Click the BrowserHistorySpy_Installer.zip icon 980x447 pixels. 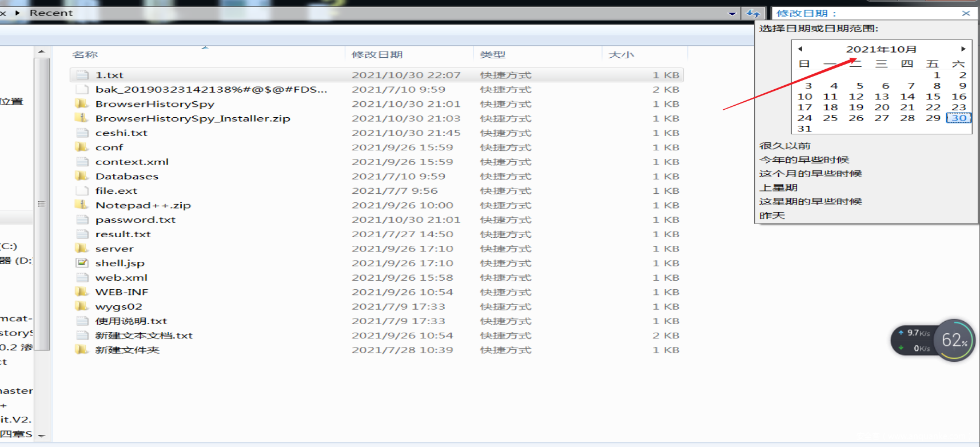click(x=82, y=118)
